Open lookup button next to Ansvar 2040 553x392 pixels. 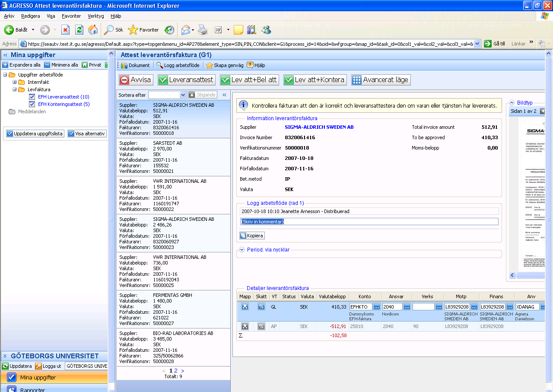pos(407,306)
